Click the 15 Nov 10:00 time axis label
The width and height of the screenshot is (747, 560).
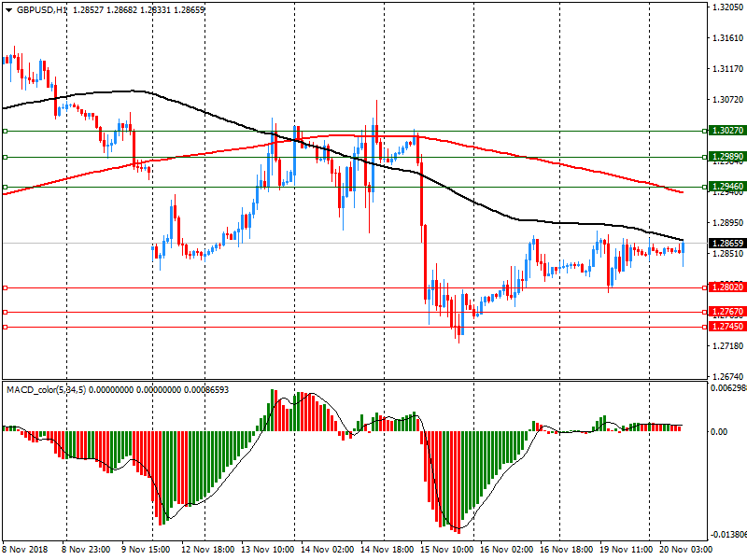(x=447, y=550)
